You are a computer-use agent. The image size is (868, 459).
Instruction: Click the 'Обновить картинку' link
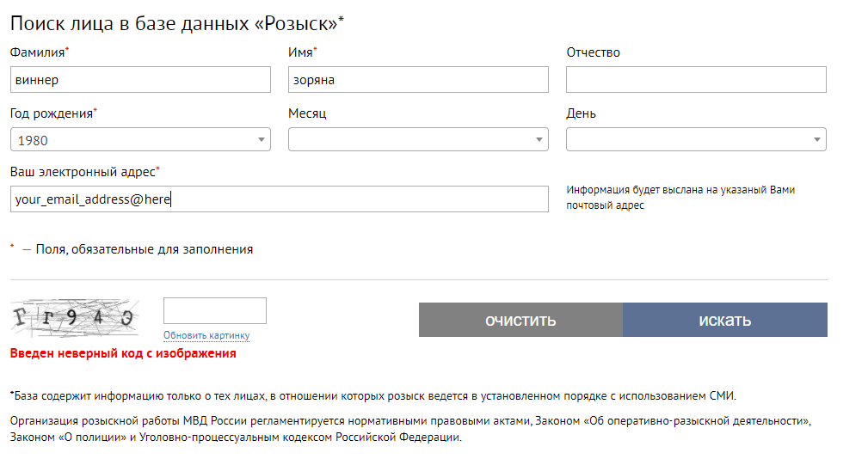(x=206, y=335)
